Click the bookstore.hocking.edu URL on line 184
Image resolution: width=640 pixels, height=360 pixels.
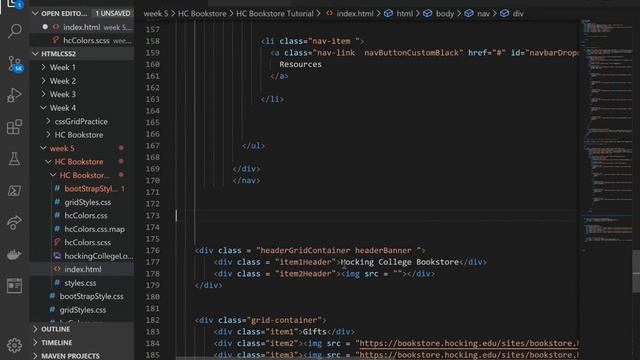[469, 343]
